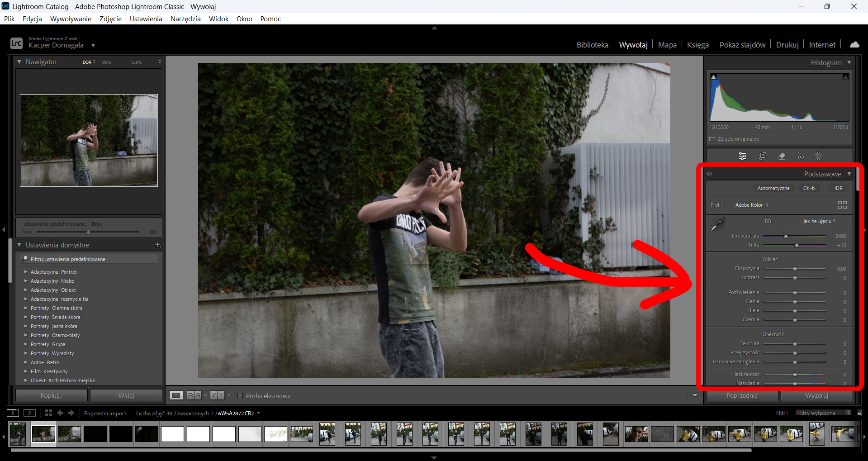The image size is (868, 461).
Task: Tick the Zdjęcie oryginalne checkbox
Action: point(712,139)
